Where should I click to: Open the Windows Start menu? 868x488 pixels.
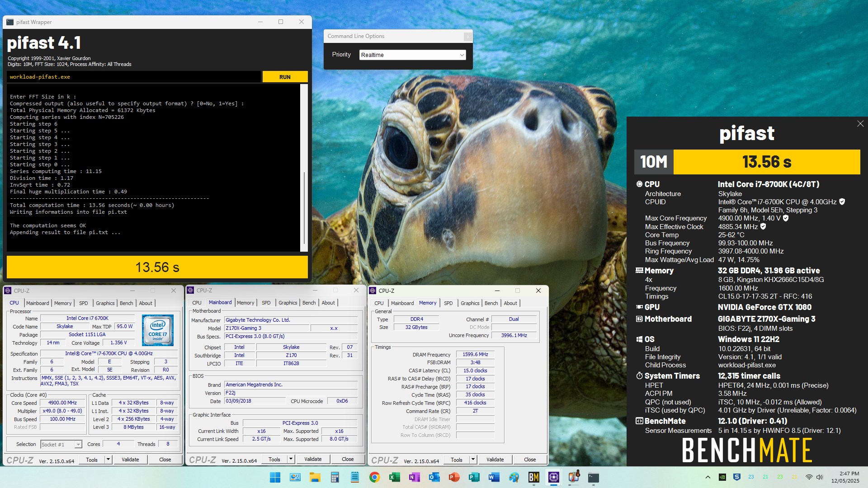(275, 477)
